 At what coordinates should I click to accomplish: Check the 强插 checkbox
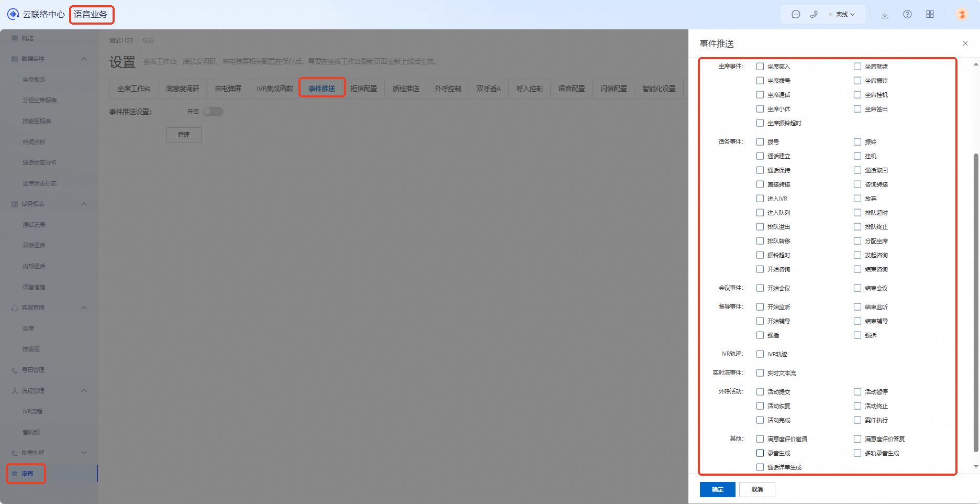pyautogui.click(x=760, y=335)
